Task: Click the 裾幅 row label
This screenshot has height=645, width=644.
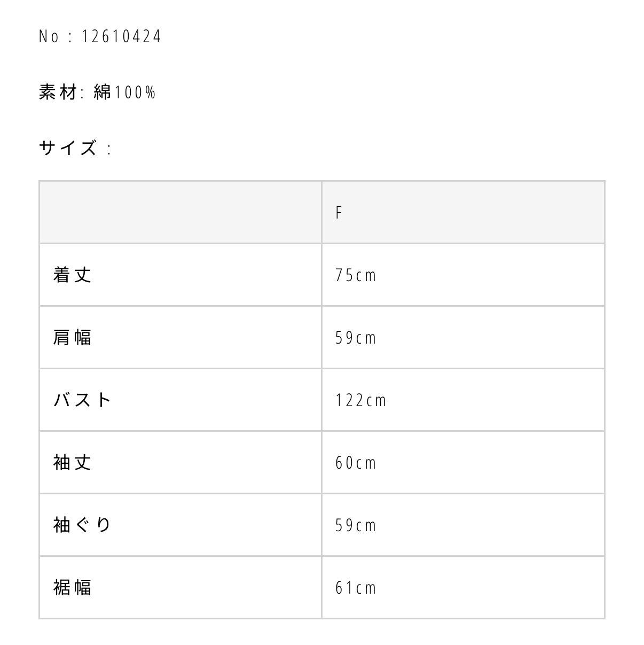Action: tap(73, 587)
